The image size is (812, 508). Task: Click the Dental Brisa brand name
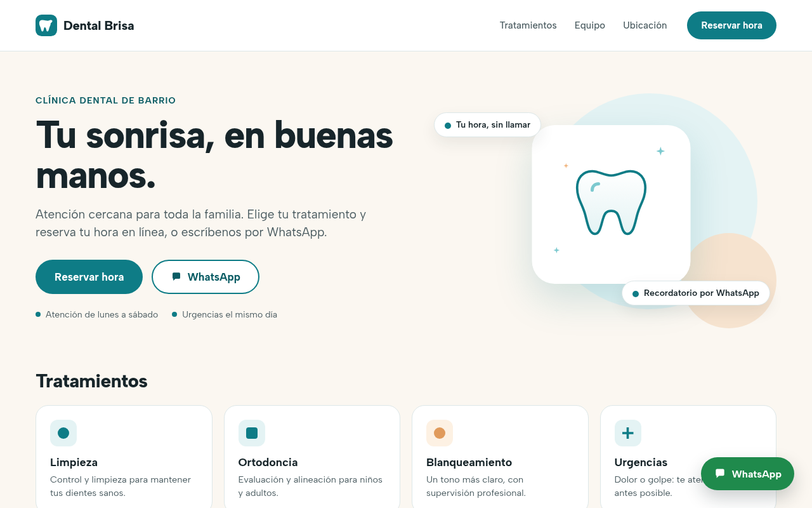pos(99,25)
